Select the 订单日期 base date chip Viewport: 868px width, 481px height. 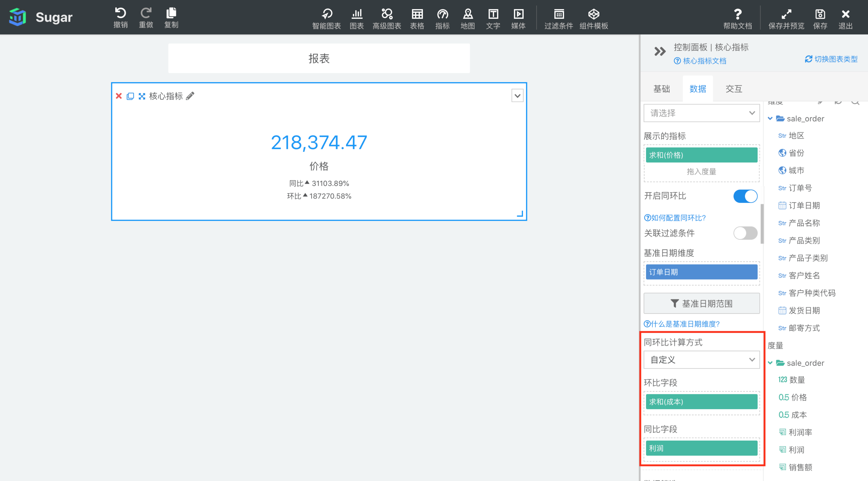pos(702,272)
